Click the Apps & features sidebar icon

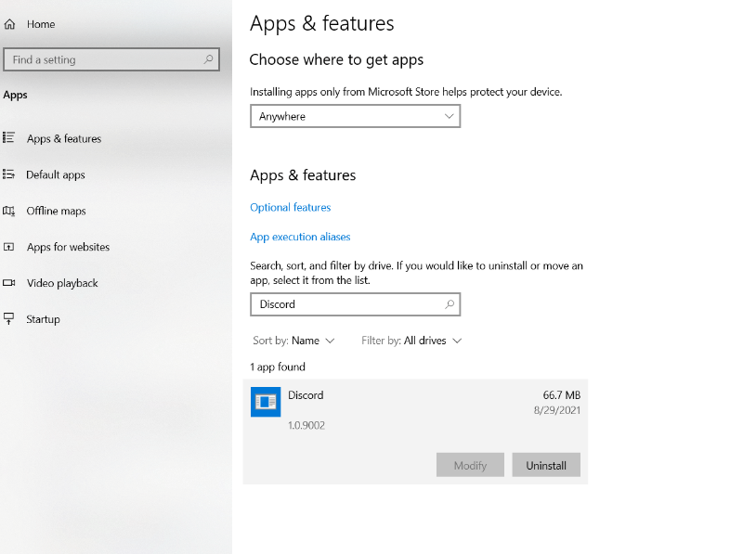tap(9, 138)
